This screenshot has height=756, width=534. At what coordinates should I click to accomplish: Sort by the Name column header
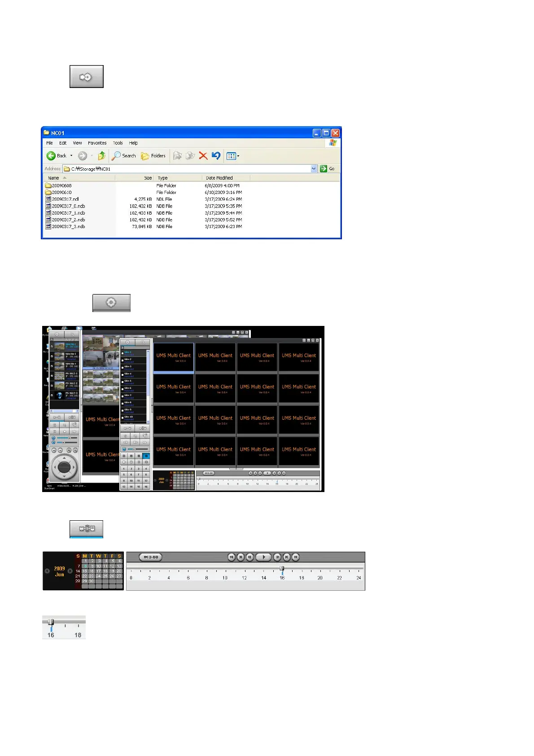click(x=79, y=178)
